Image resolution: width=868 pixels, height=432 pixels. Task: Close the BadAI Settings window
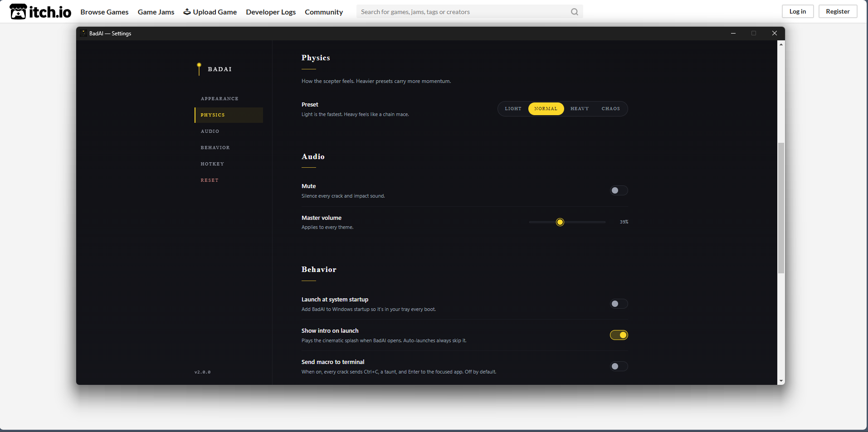coord(775,33)
